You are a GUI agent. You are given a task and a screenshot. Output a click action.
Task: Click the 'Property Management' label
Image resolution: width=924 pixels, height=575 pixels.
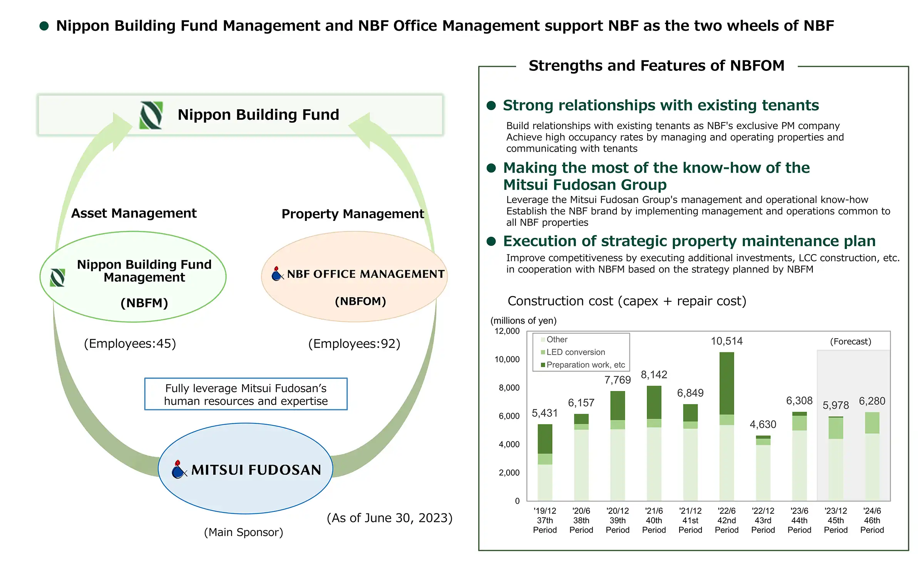(x=353, y=214)
